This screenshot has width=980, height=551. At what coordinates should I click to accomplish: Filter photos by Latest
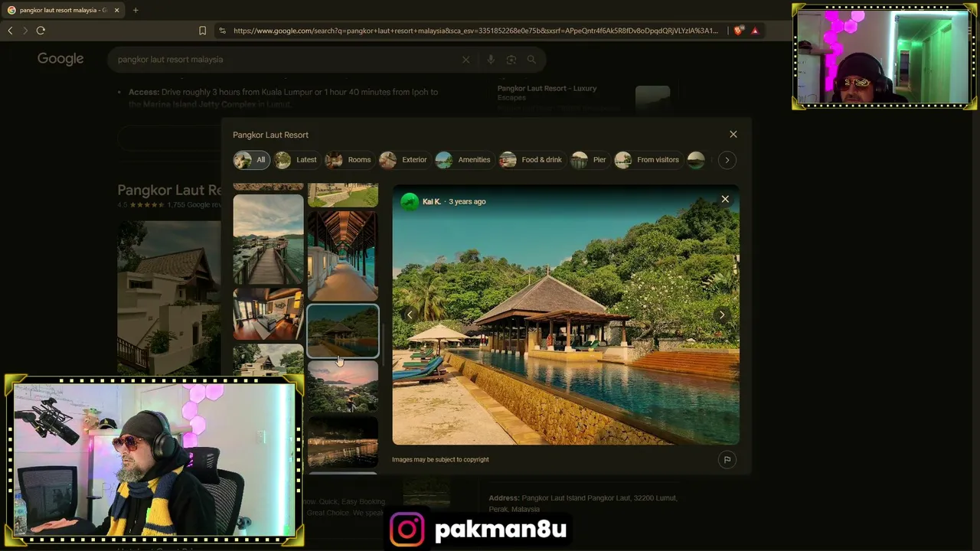[x=297, y=160]
